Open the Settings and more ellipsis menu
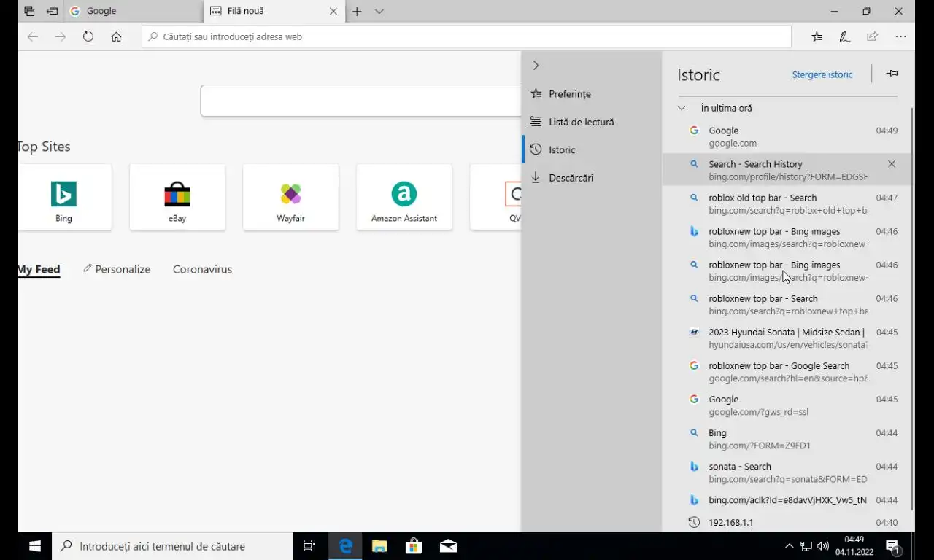 (900, 36)
